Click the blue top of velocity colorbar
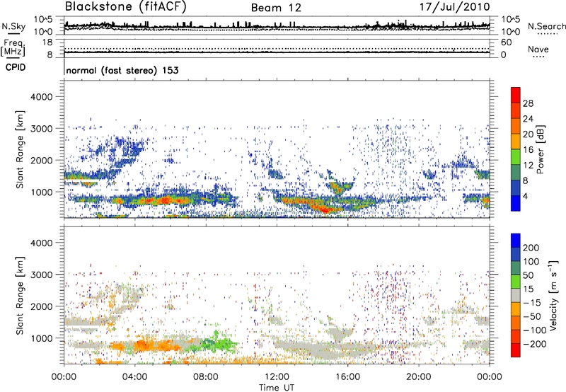Image resolution: width=566 pixels, height=392 pixels. (516, 241)
